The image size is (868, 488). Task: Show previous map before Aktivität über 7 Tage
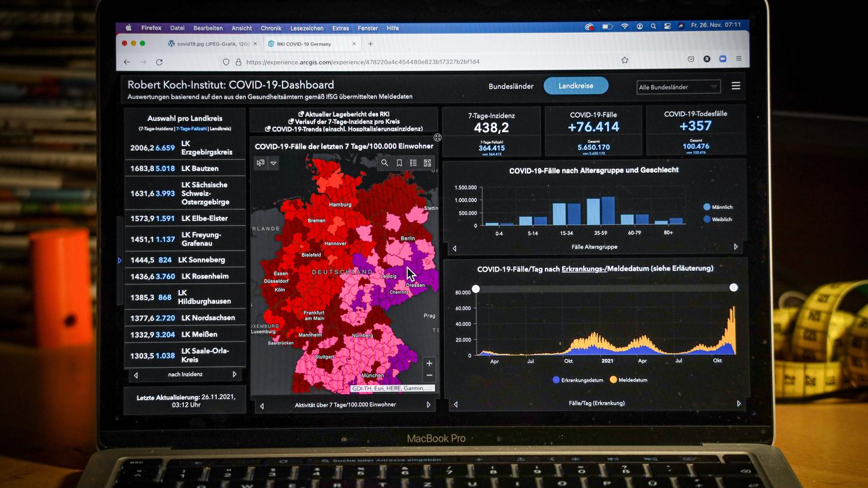point(262,406)
